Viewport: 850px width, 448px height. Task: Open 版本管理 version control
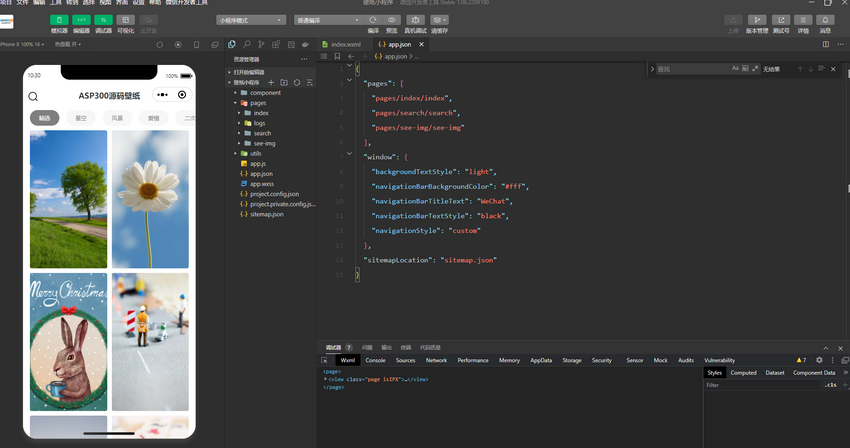[757, 20]
